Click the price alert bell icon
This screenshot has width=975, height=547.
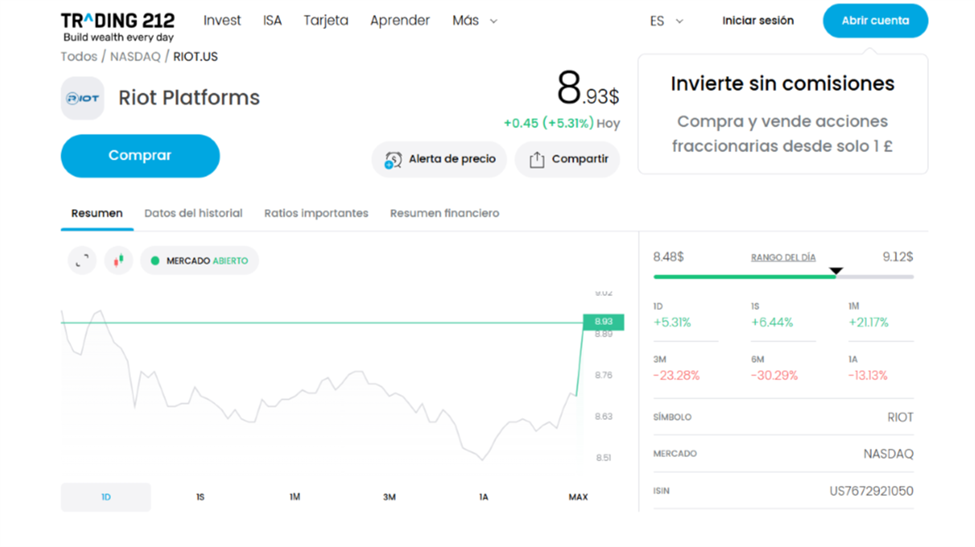tap(393, 160)
